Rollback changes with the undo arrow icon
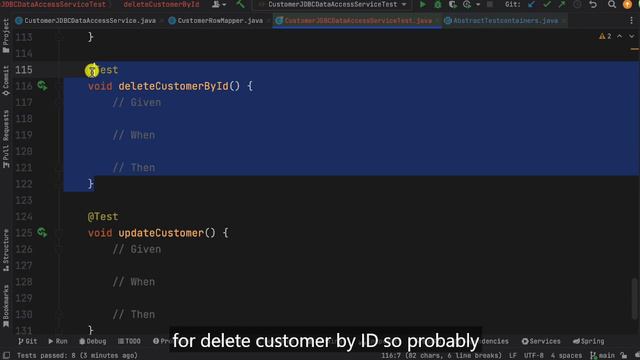Image resolution: width=640 pixels, height=360 pixels. 593,4
